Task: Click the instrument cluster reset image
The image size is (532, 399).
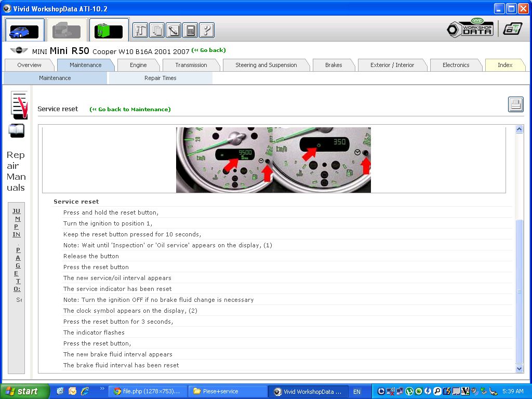Action: pyautogui.click(x=273, y=160)
